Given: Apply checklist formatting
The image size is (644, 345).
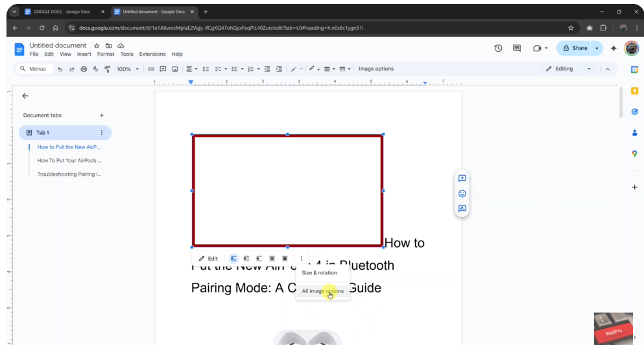Looking at the screenshot, I should coord(218,69).
